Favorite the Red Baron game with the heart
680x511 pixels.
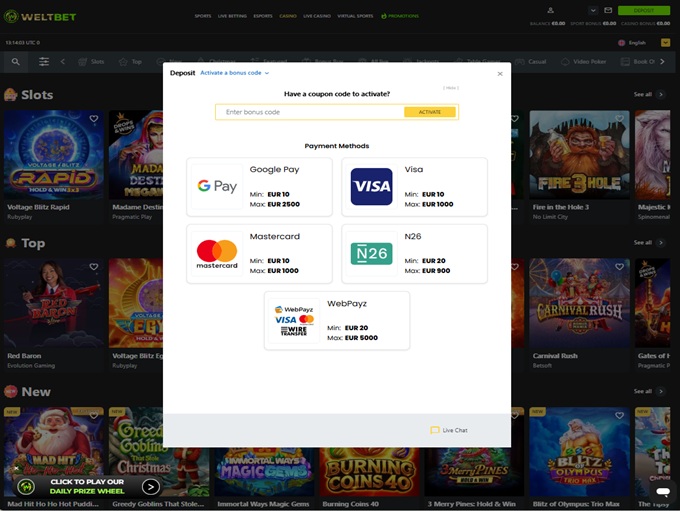pos(94,267)
